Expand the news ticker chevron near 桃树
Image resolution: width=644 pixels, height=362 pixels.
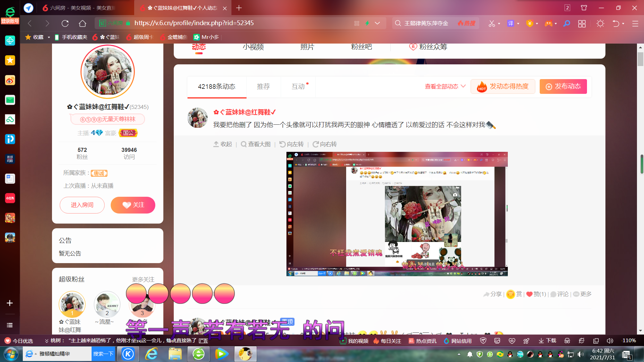point(47,341)
